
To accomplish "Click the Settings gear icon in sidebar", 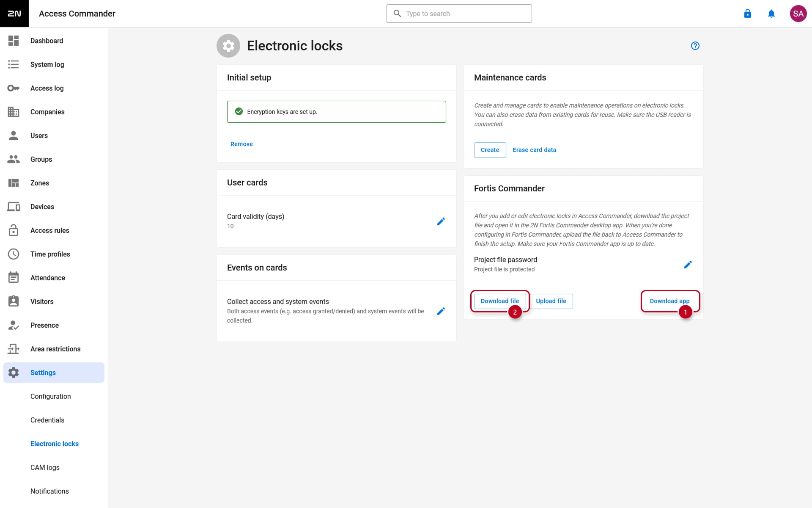I will pyautogui.click(x=14, y=373).
